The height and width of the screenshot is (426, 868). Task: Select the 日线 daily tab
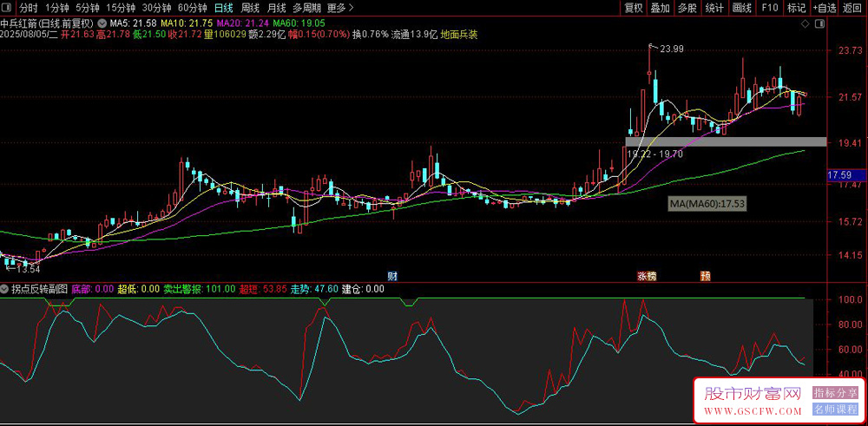[x=224, y=8]
